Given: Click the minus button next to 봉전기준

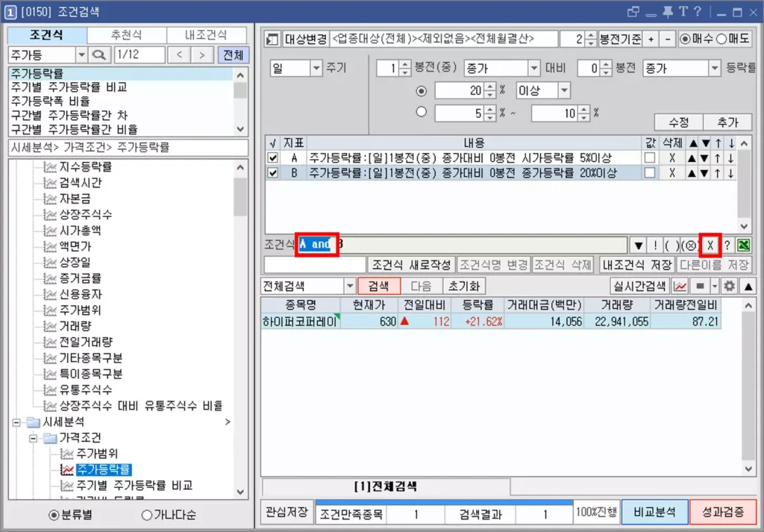Looking at the screenshot, I should 668,40.
